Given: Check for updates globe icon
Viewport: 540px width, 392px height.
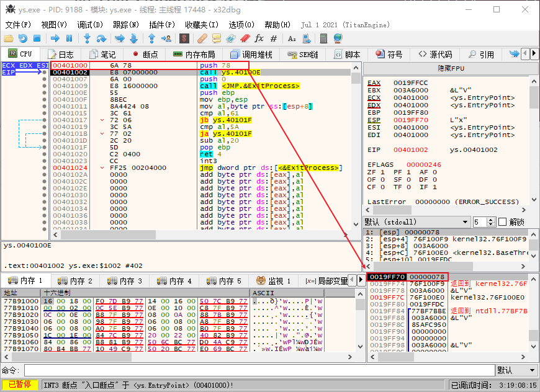Looking at the screenshot, I should pyautogui.click(x=338, y=38).
